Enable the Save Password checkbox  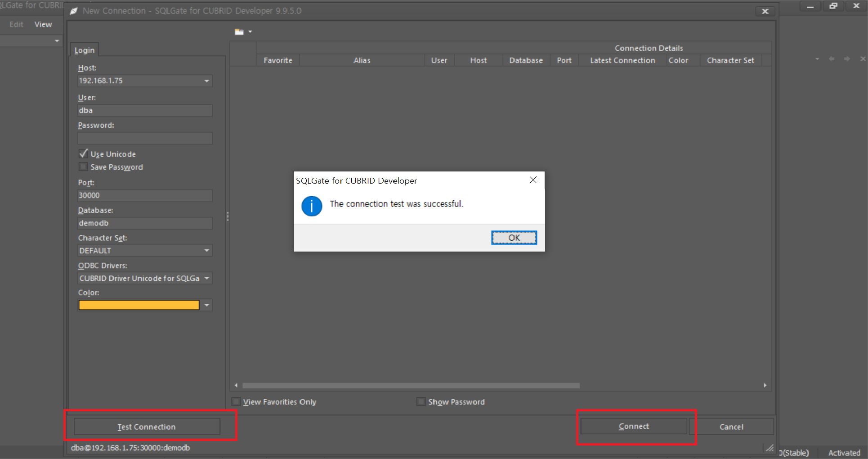83,167
